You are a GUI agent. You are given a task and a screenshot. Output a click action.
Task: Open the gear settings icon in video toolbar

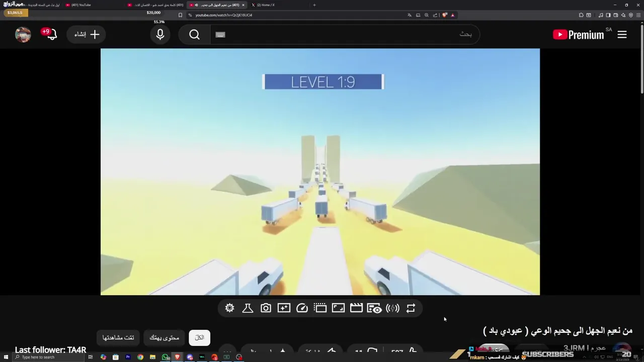tap(229, 308)
